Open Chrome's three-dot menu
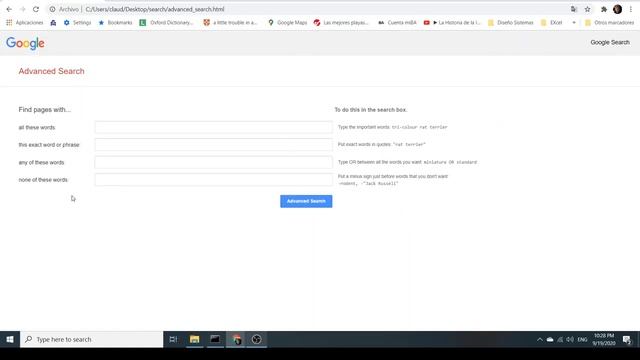The image size is (640, 360). pyautogui.click(x=631, y=9)
